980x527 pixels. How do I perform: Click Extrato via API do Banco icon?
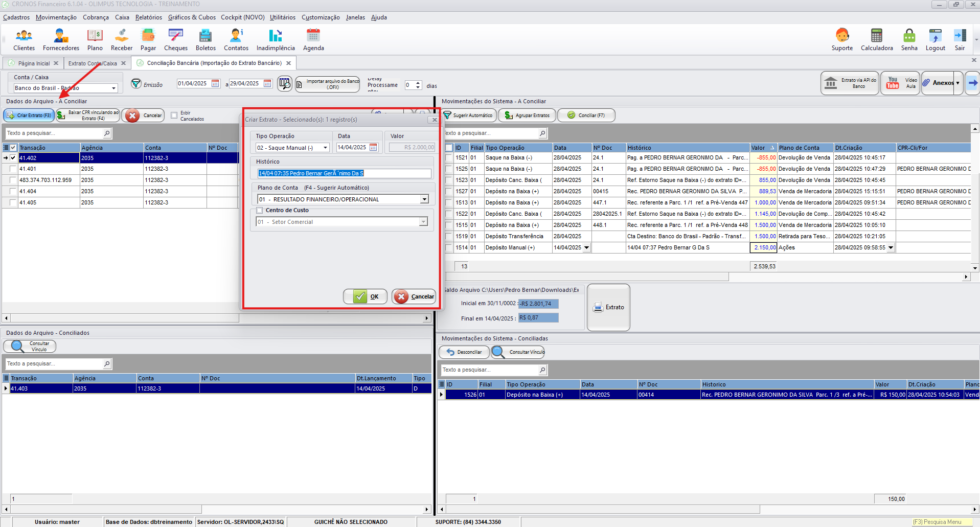[x=850, y=83]
